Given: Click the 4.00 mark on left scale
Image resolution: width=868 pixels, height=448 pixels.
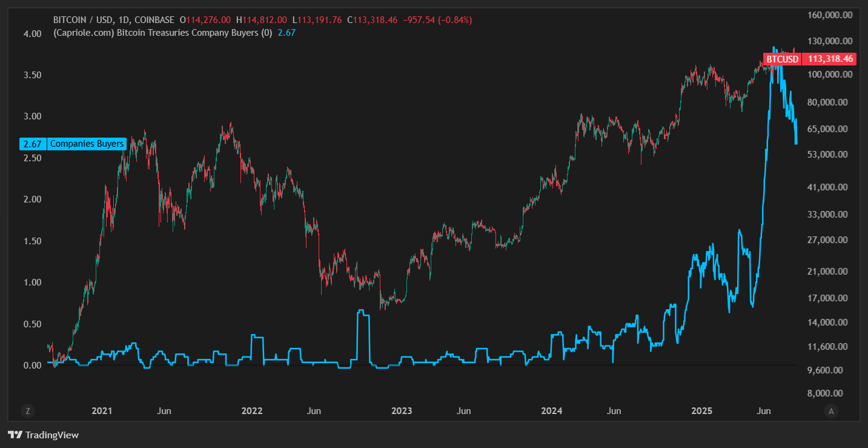Looking at the screenshot, I should point(33,33).
